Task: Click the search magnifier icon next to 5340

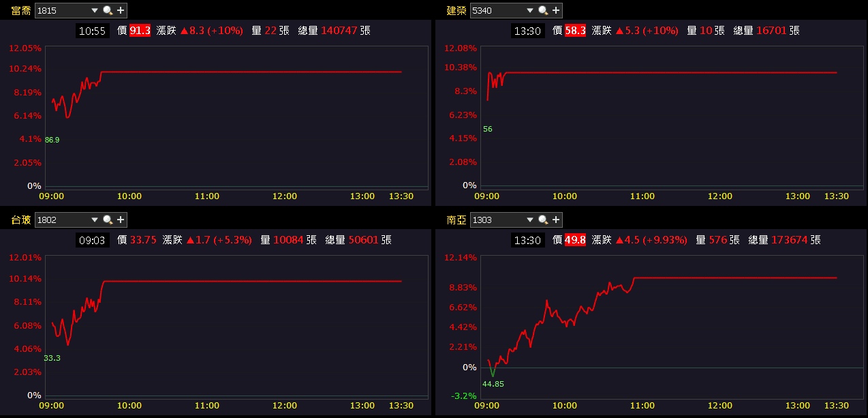Action: pos(543,10)
